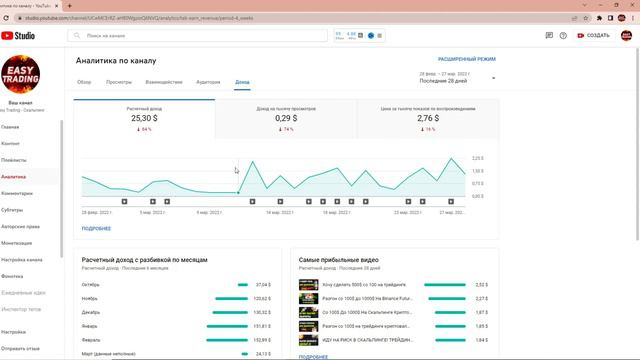Click the browser address bar URL
This screenshot has width=640, height=360.
coord(139,18)
